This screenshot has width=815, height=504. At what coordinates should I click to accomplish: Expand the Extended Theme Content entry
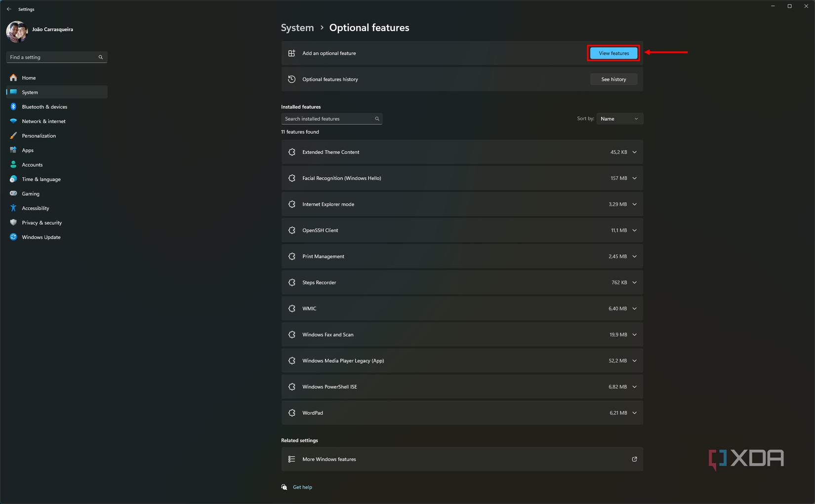click(634, 152)
